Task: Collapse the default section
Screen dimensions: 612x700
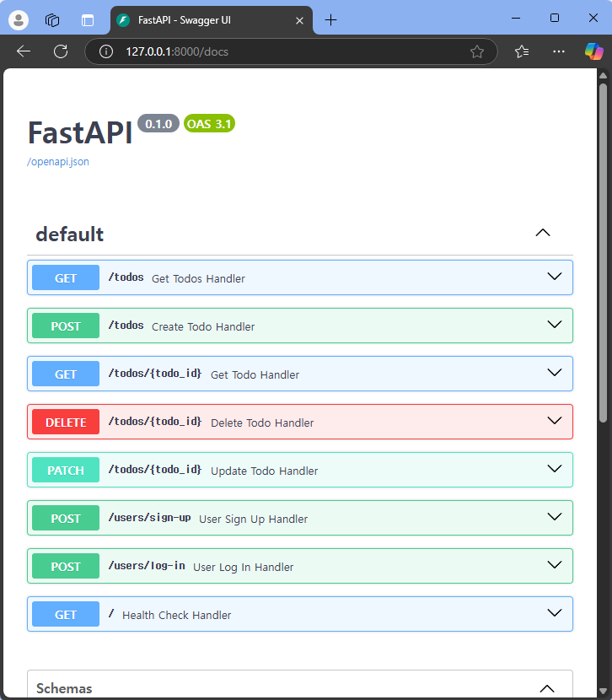Action: point(543,233)
